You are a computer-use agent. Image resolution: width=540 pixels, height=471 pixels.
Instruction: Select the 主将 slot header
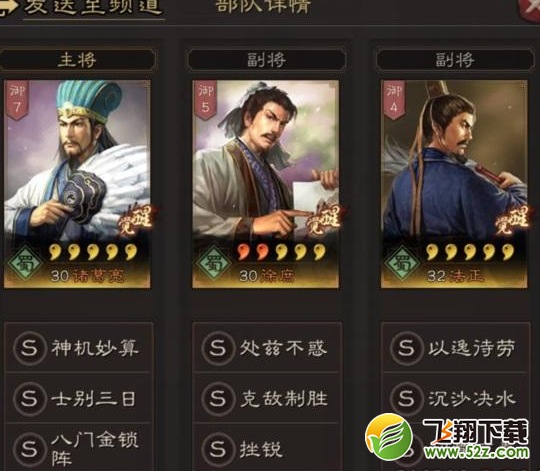click(77, 60)
